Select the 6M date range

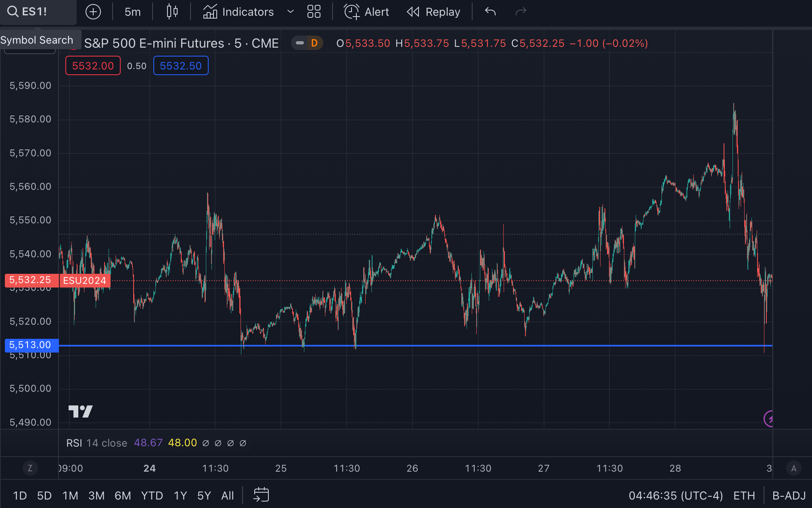tap(123, 495)
